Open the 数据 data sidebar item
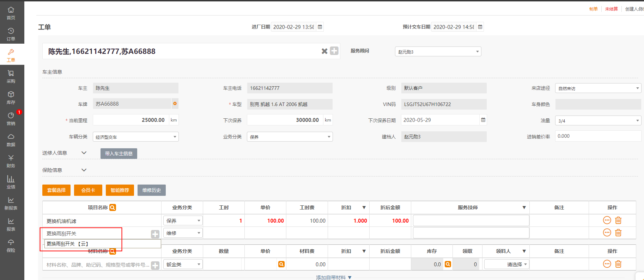Image resolution: width=644 pixels, height=280 pixels. point(11,140)
